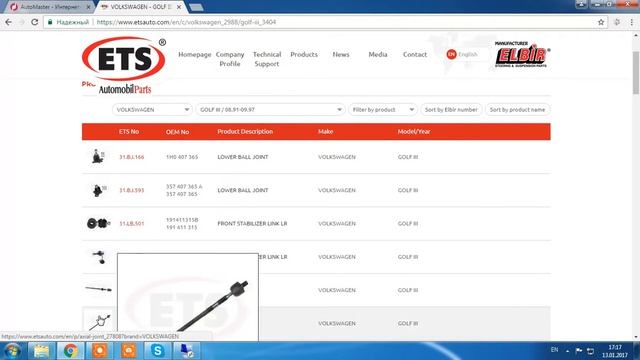Open Action Center flag icon

click(x=579, y=351)
